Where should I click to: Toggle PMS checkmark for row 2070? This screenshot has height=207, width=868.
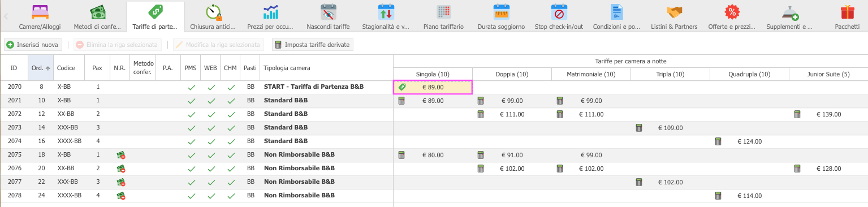click(191, 88)
